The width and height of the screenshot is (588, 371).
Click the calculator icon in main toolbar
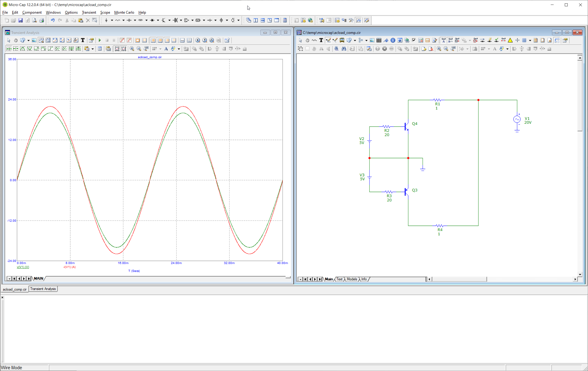click(285, 20)
